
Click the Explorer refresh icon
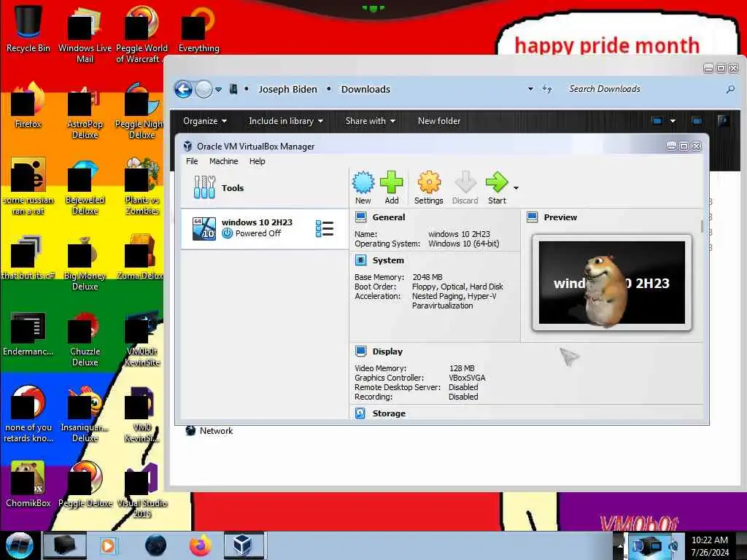[547, 89]
